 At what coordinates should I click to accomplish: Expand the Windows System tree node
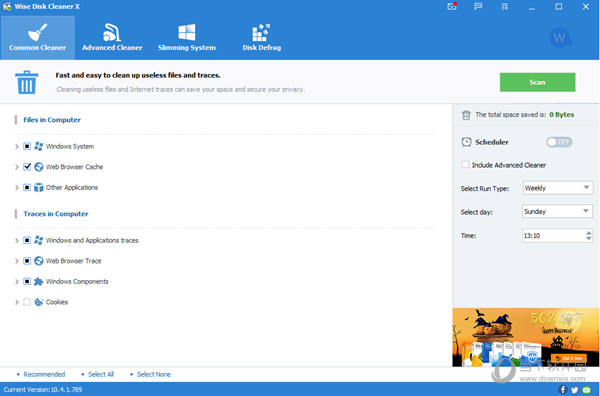(x=16, y=147)
